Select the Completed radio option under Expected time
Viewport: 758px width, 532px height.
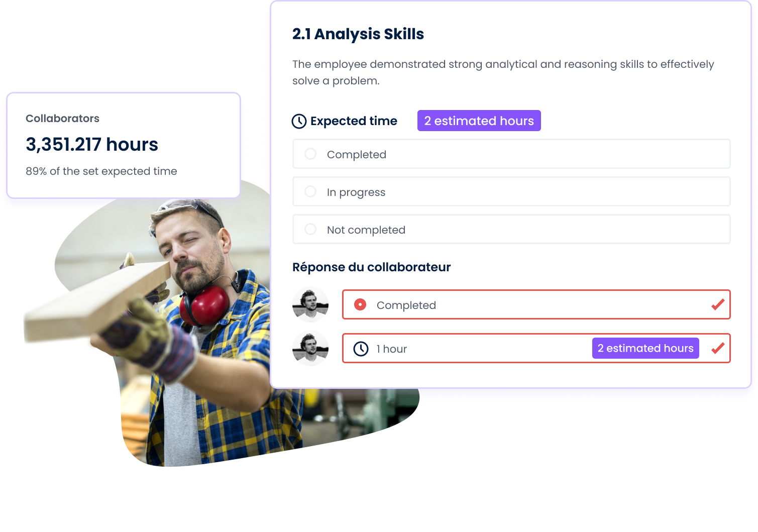click(x=310, y=154)
